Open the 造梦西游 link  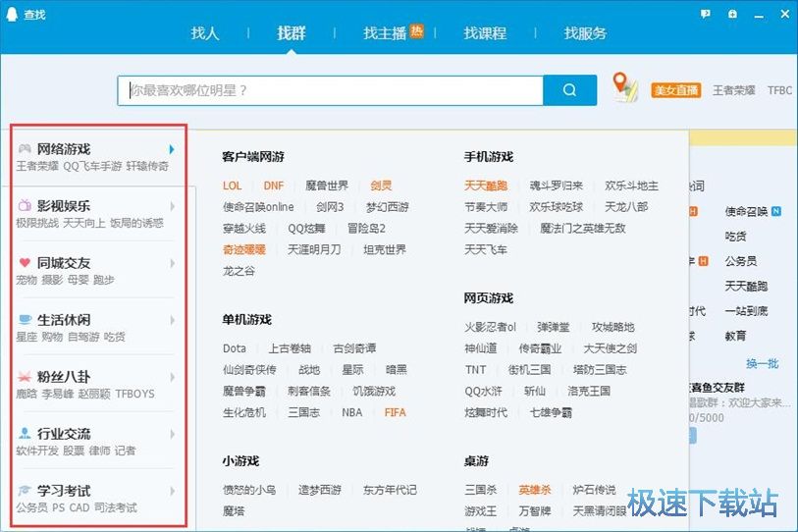(x=320, y=490)
